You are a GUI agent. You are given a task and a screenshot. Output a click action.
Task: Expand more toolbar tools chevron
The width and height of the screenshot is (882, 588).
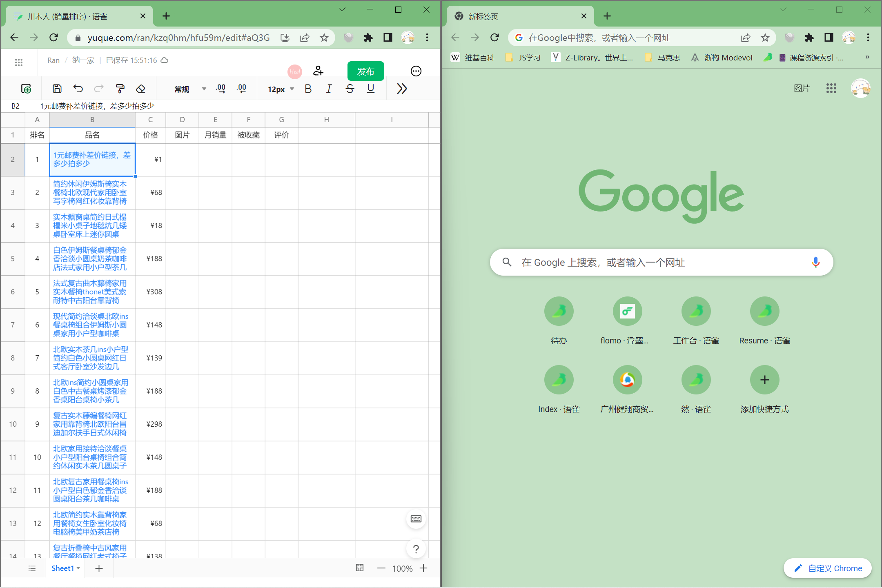coord(402,89)
